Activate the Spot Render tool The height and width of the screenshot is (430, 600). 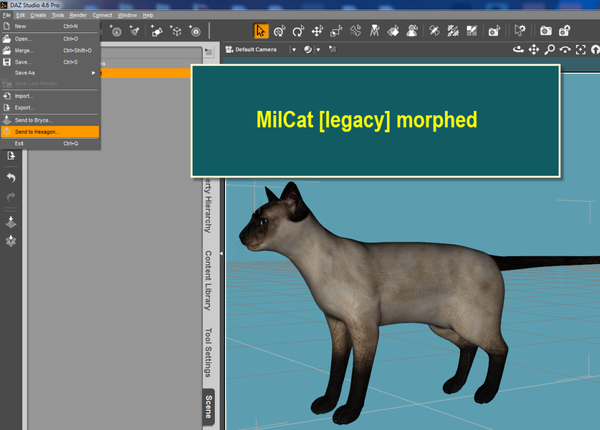coord(494,31)
